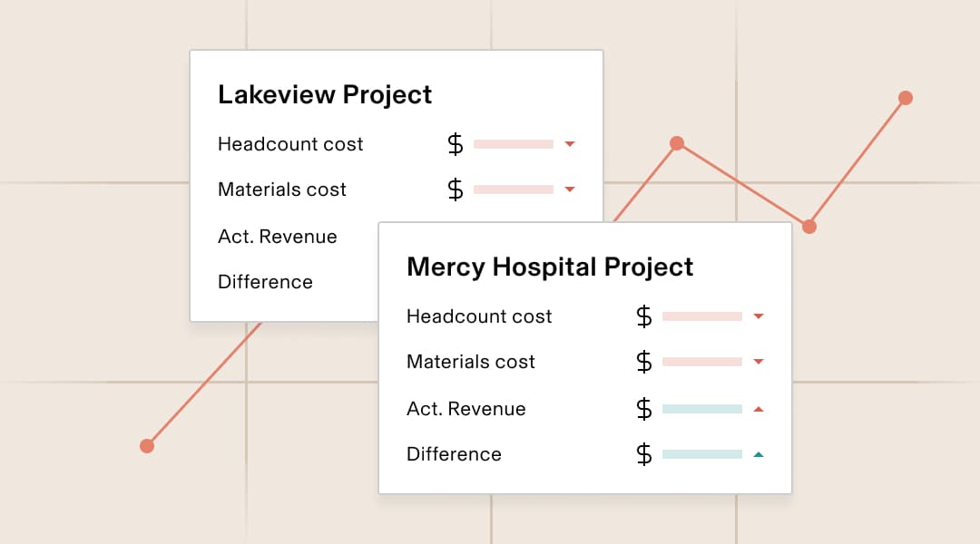Click the lowest chart point at bottom left
The image size is (980, 544).
(x=147, y=445)
